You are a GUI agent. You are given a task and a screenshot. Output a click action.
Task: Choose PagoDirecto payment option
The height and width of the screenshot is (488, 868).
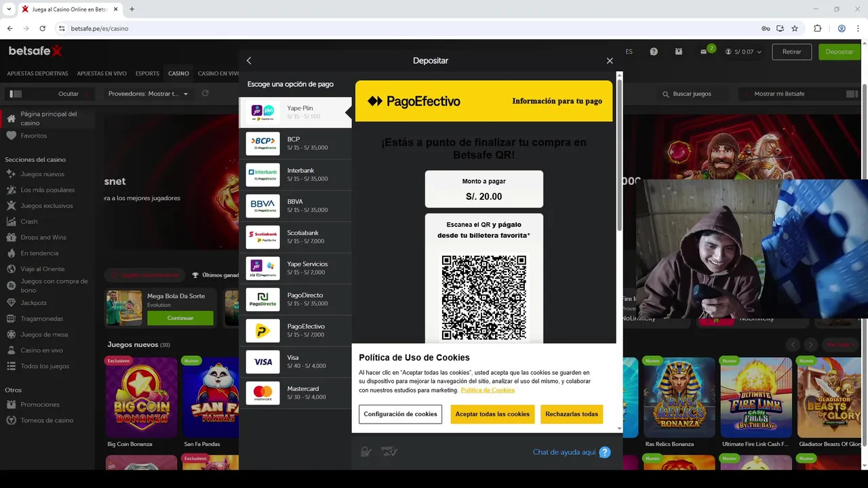click(295, 300)
